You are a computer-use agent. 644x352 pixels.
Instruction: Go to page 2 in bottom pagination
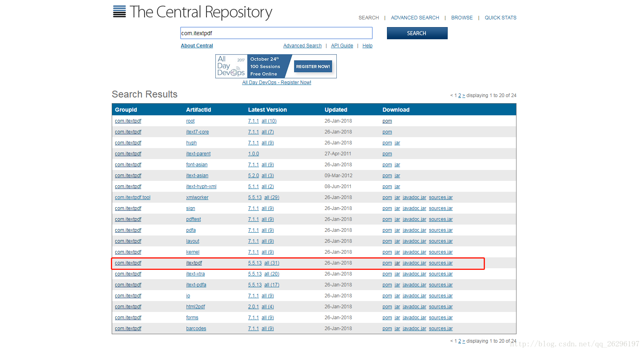tap(459, 341)
